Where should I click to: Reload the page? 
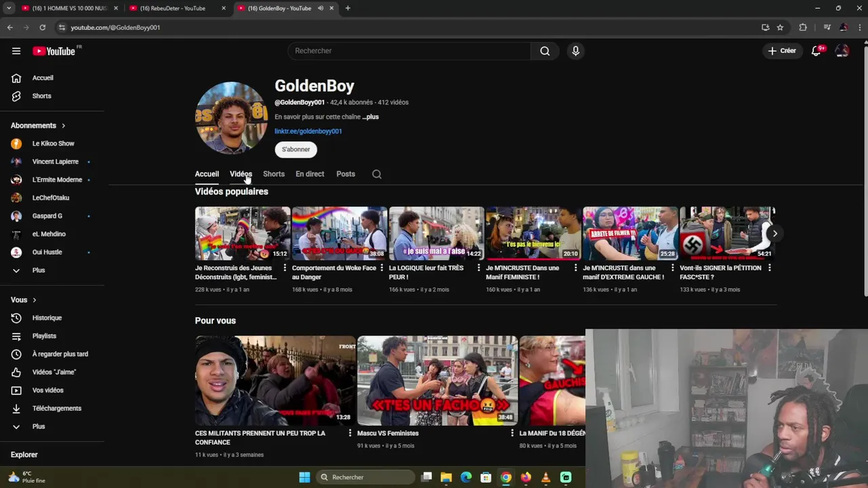pyautogui.click(x=42, y=27)
